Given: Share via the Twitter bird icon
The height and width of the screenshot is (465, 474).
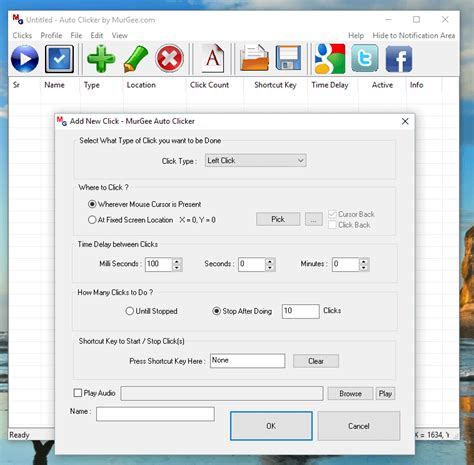Looking at the screenshot, I should 365,58.
